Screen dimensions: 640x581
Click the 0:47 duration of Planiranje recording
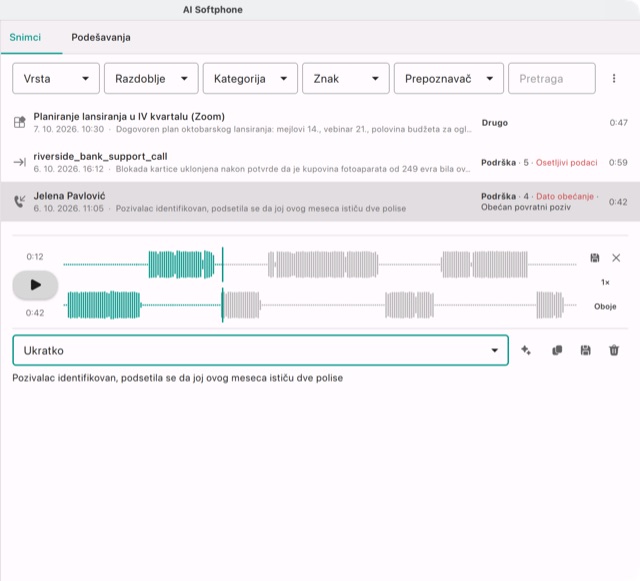pyautogui.click(x=618, y=123)
